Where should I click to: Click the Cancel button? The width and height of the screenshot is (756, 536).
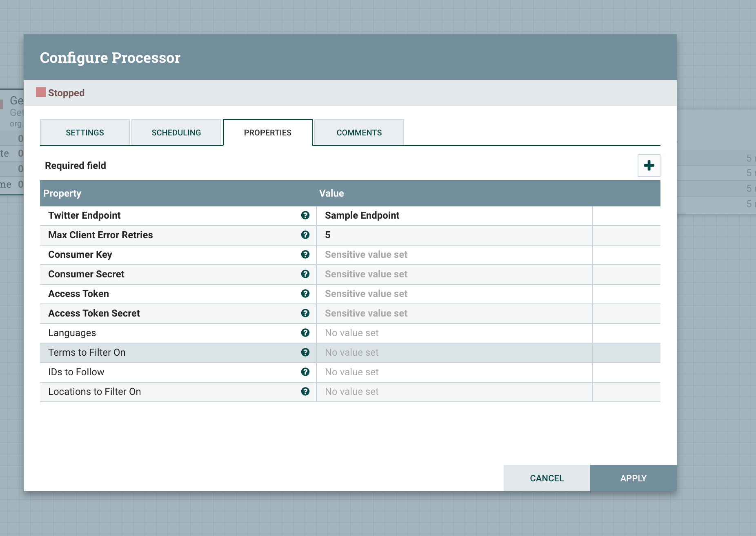[547, 478]
